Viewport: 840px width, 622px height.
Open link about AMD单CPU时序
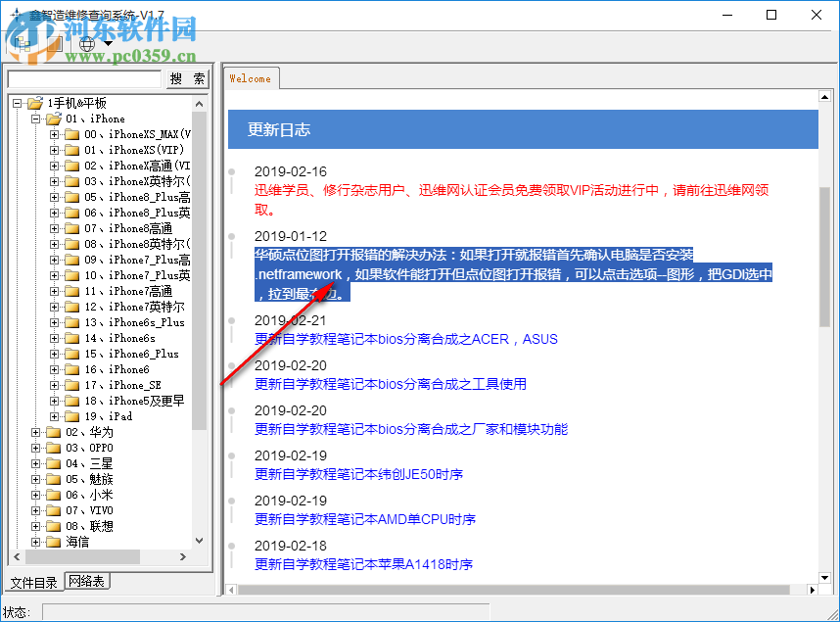pyautogui.click(x=365, y=519)
